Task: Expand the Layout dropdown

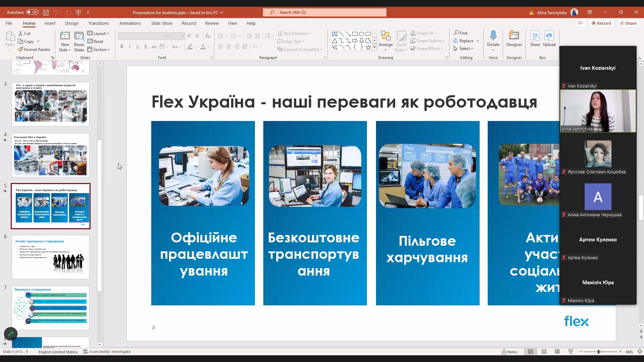Action: [x=98, y=33]
